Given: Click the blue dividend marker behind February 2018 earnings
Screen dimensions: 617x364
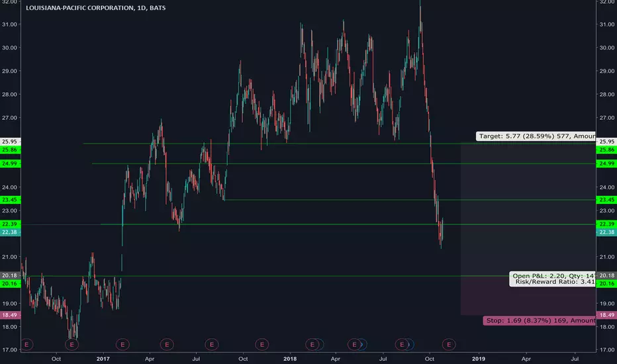Looking at the screenshot, I should [321, 345].
